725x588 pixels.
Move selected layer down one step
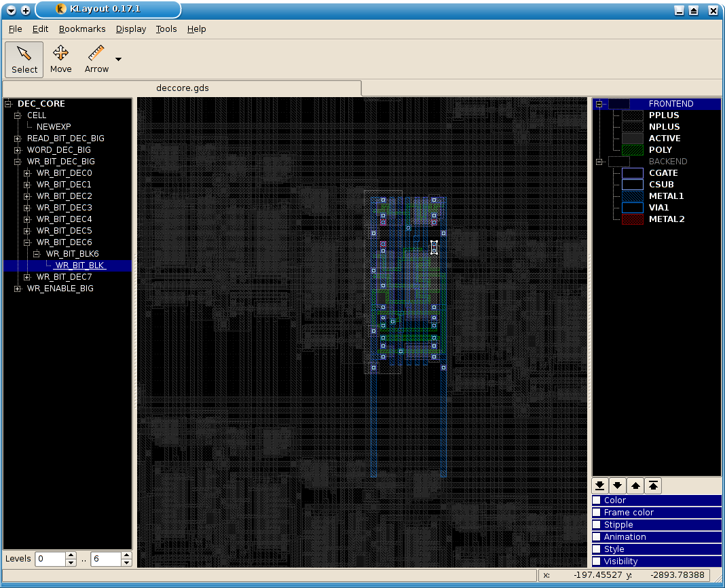(x=617, y=485)
